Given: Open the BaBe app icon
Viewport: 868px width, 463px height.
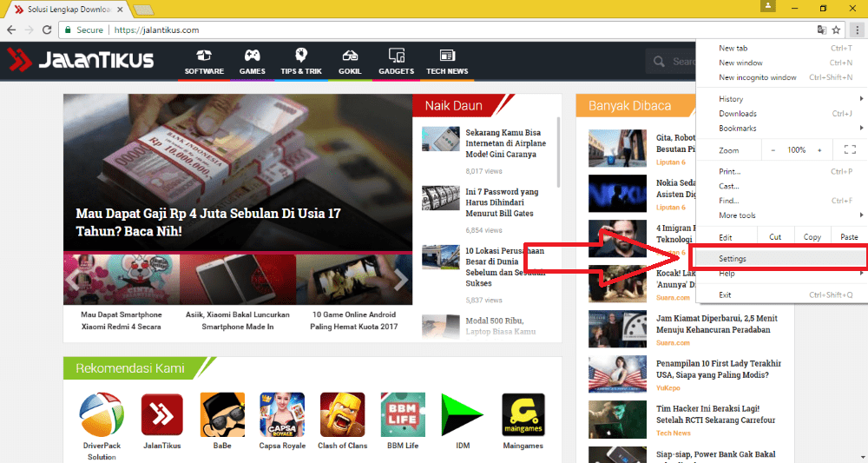Looking at the screenshot, I should pyautogui.click(x=222, y=414).
